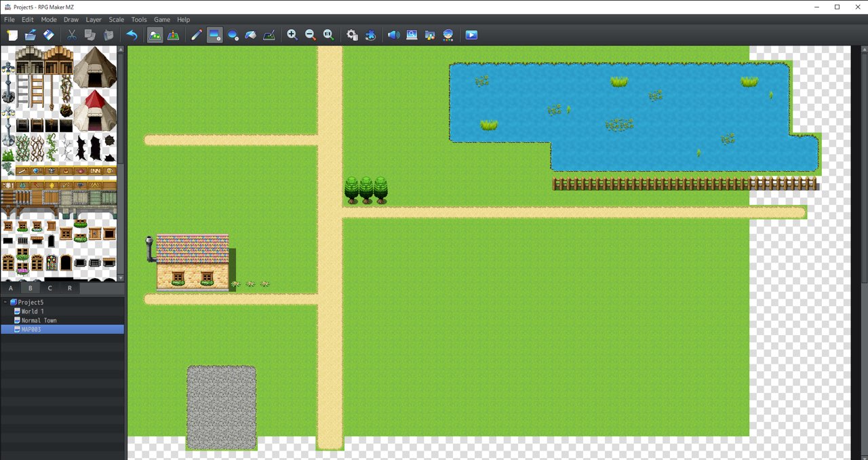868x460 pixels.
Task: Open the Plugin Manager
Action: (x=370, y=35)
